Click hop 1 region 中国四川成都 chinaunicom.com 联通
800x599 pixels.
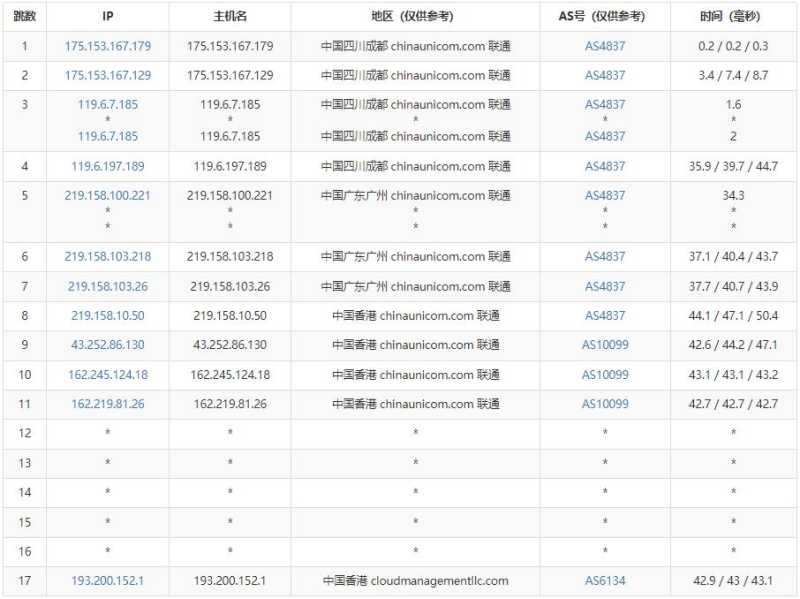[416, 46]
